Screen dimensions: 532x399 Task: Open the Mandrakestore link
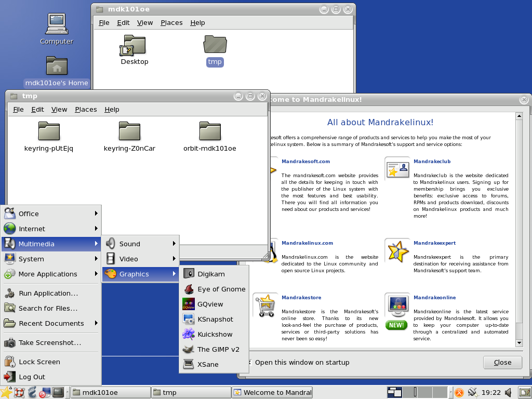pos(301,298)
